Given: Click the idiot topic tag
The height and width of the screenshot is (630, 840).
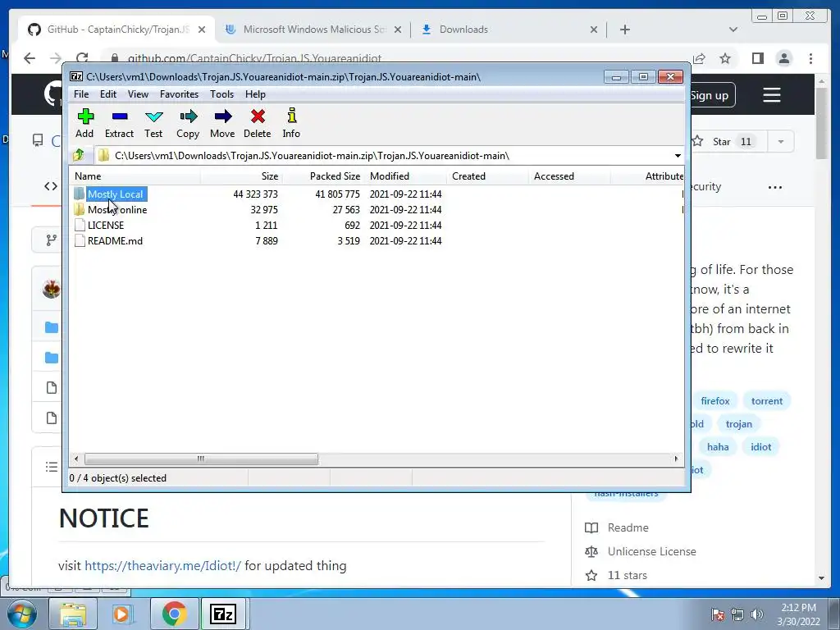Looking at the screenshot, I should click(760, 447).
